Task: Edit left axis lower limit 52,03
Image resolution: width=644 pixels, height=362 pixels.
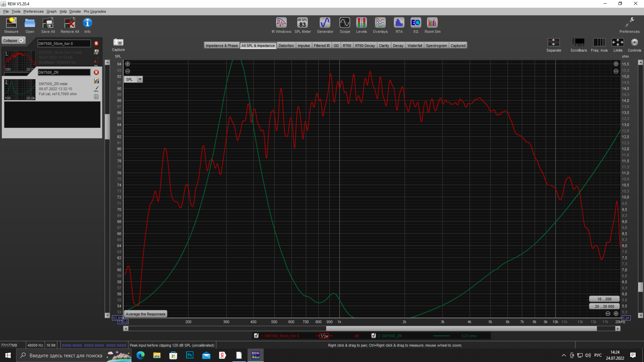Action: (117, 318)
